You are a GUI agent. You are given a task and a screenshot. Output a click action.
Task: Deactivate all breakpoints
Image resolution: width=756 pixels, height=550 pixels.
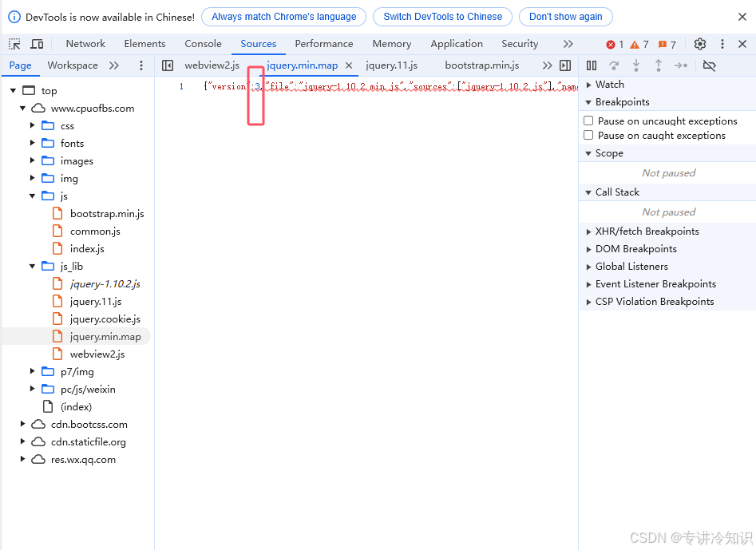pyautogui.click(x=709, y=65)
